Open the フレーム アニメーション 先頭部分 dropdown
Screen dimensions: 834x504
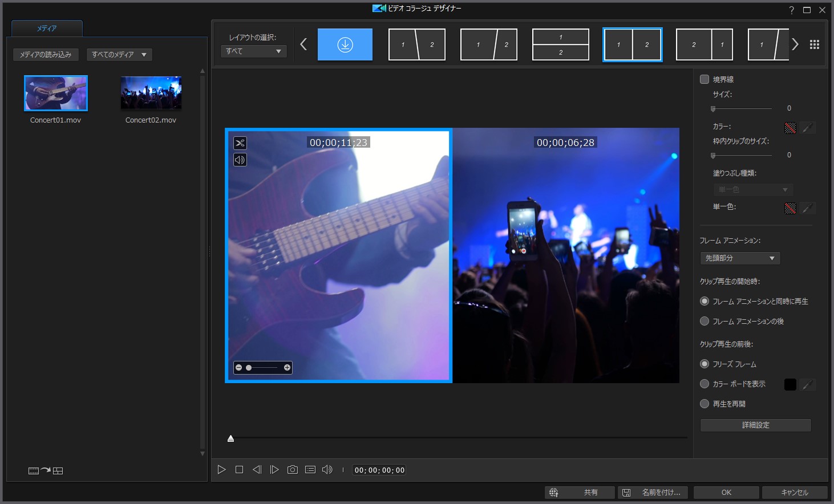(740, 258)
